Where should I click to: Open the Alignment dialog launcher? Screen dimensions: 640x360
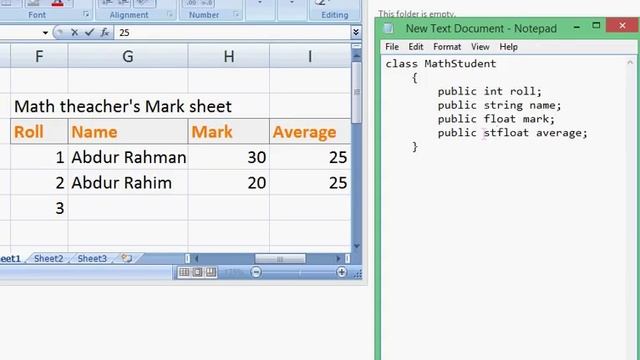tap(170, 14)
